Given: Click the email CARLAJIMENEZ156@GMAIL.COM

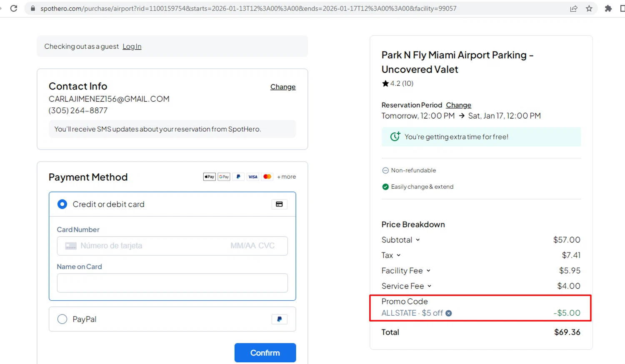Looking at the screenshot, I should point(109,99).
